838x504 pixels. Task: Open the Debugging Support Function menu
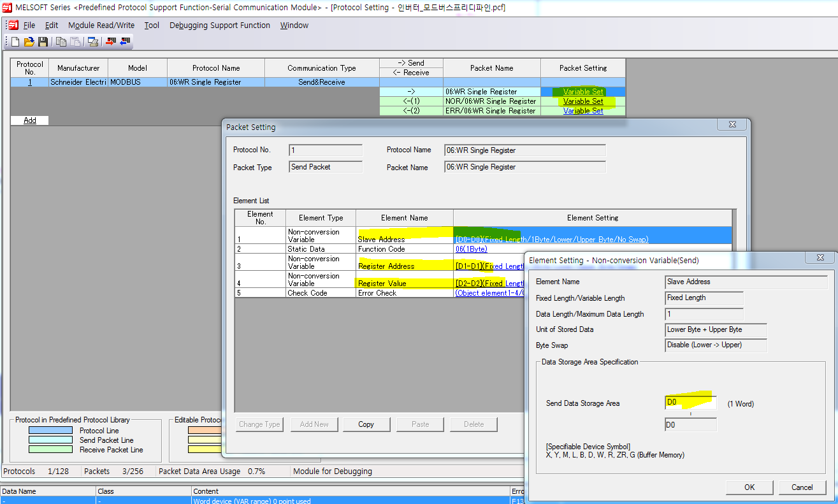[220, 25]
